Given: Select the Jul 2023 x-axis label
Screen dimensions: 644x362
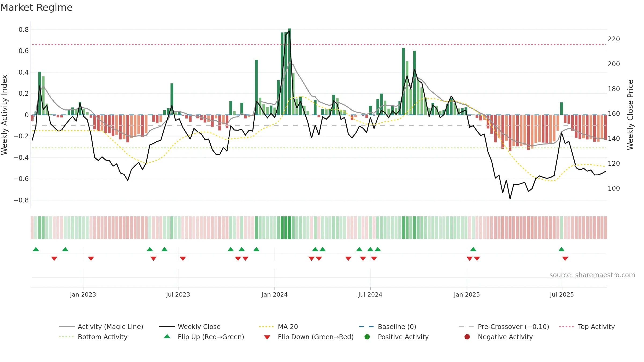Looking at the screenshot, I should [x=178, y=294].
